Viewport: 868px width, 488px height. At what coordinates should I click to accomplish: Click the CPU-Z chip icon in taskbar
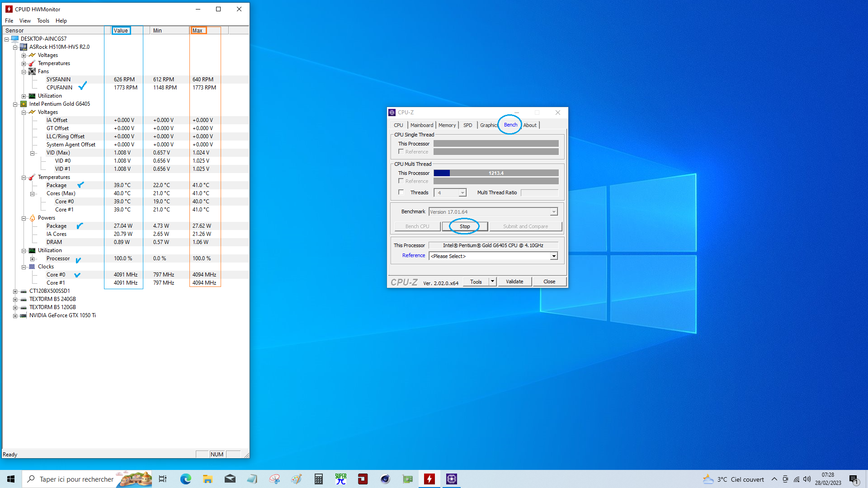click(451, 479)
